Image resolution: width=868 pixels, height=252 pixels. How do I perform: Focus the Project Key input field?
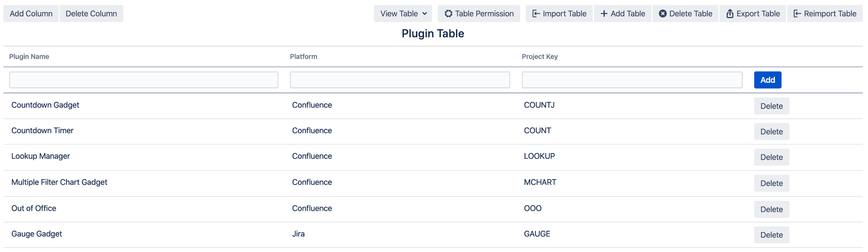click(x=632, y=80)
